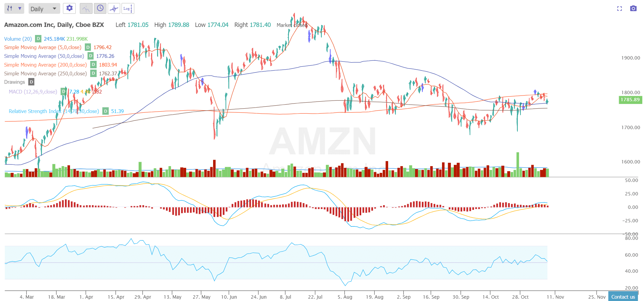Screen dimensions: 644x301
Task: Click the Drawings label
Action: coord(14,82)
